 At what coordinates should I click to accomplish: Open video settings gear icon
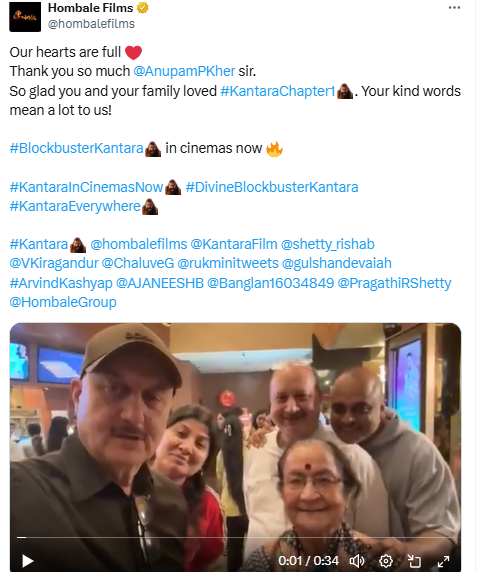pos(386,561)
